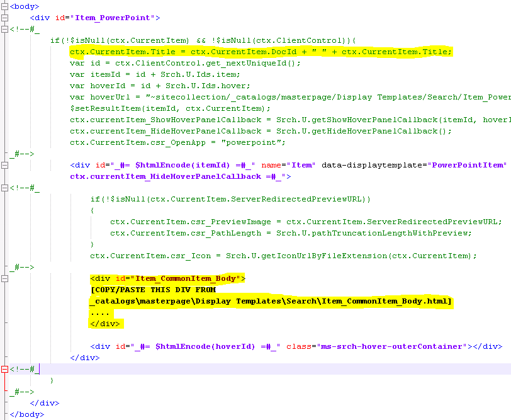Collapse the first <!--#_ comment block

click(4, 29)
